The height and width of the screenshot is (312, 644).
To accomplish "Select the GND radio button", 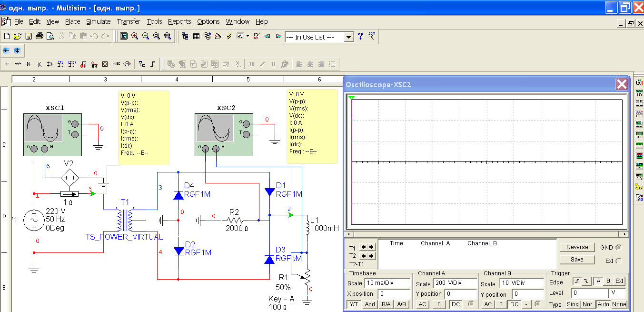I will [618, 248].
